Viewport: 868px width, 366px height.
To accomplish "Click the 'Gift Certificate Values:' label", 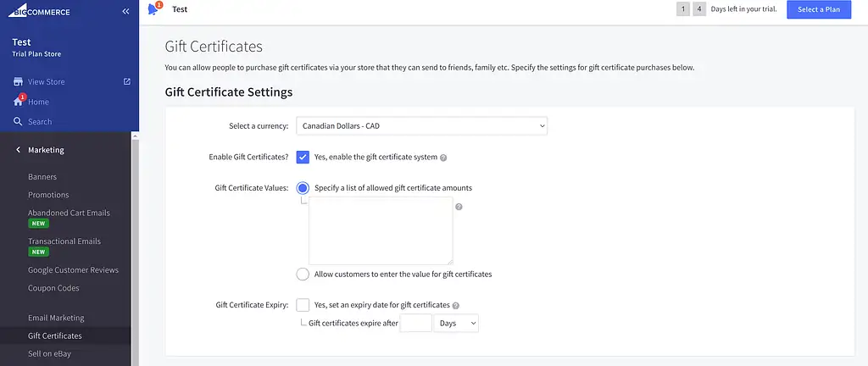I will coord(251,188).
